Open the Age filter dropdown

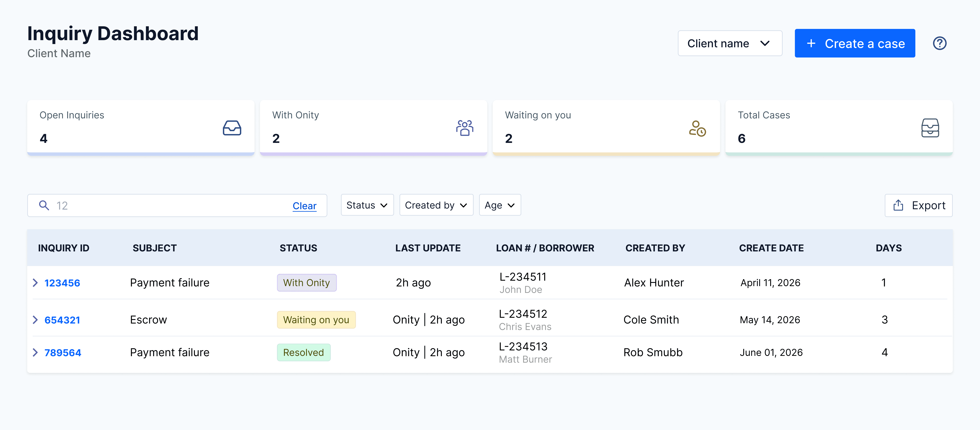[500, 205]
